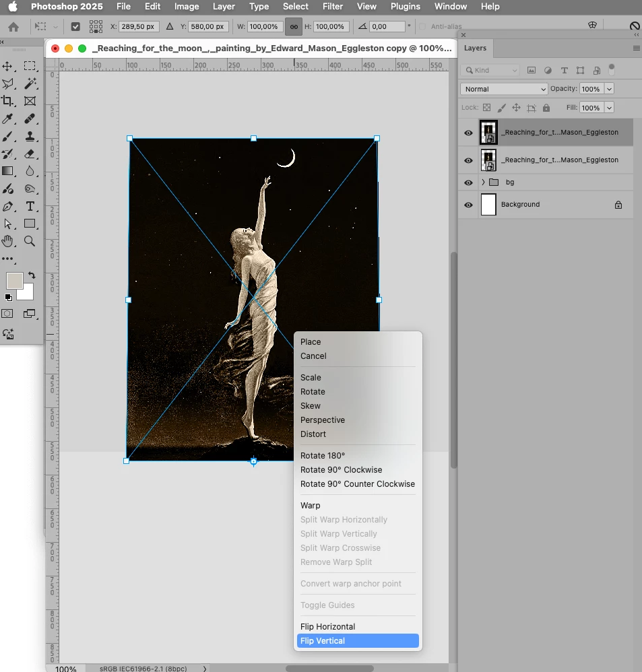The height and width of the screenshot is (672, 642).
Task: Swap foreground and background colors arrow
Action: (32, 275)
